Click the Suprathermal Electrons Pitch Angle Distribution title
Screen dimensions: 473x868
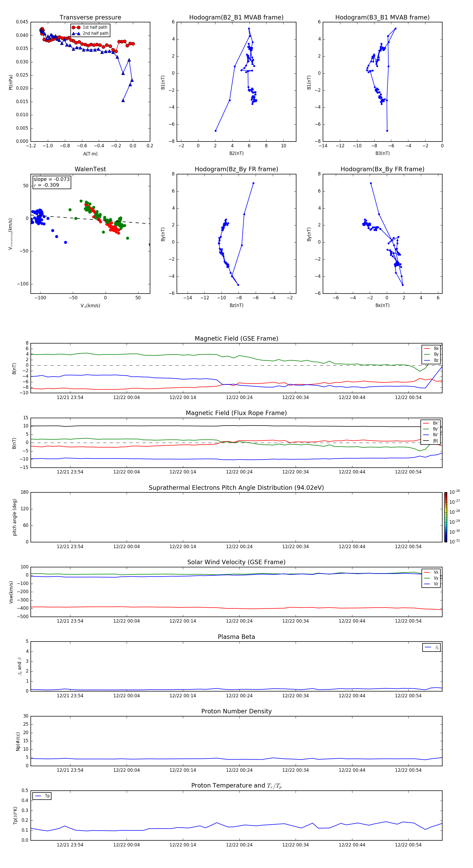[x=236, y=488]
